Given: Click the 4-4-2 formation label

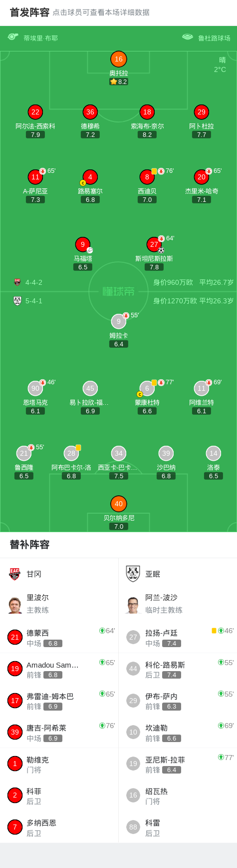Looking at the screenshot, I should 34,282.
